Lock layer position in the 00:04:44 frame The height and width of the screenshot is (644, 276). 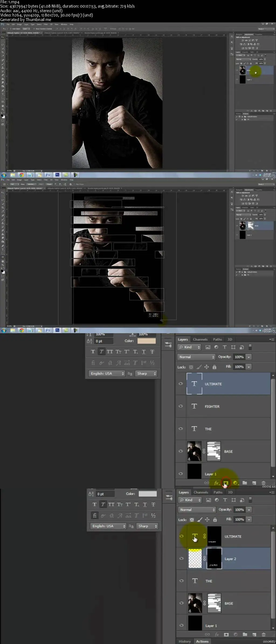click(x=206, y=367)
